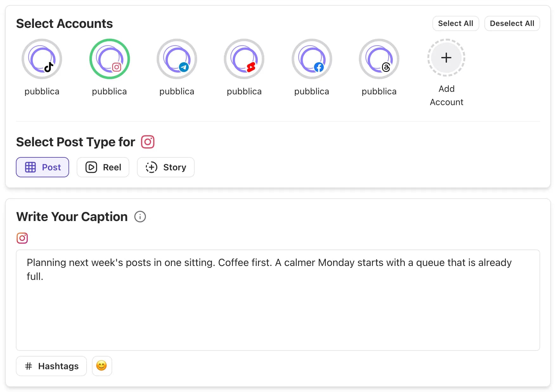Open the caption info tooltip icon

click(140, 217)
